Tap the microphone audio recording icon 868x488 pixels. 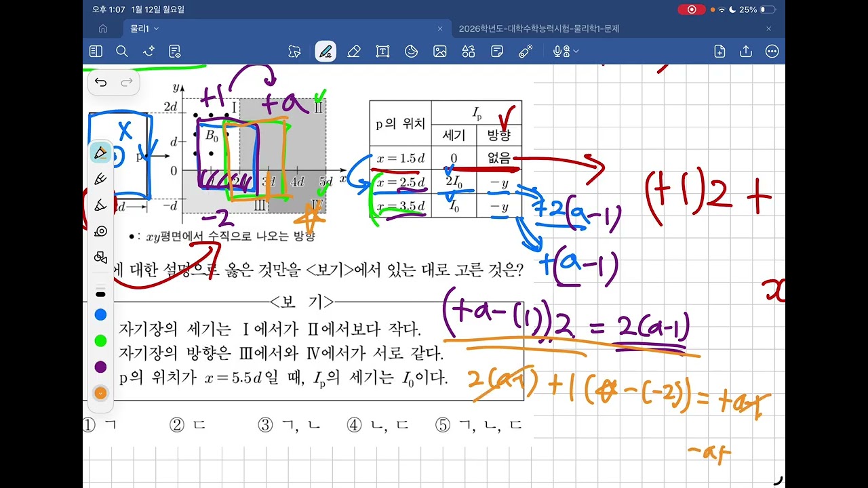pyautogui.click(x=560, y=52)
